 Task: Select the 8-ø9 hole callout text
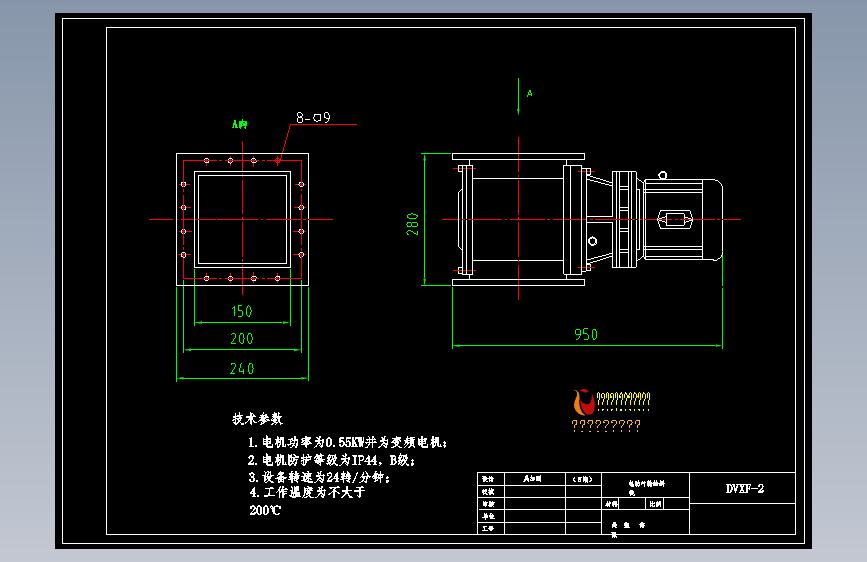(x=313, y=117)
